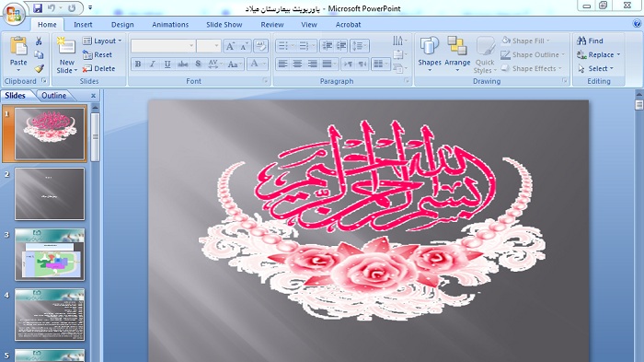
Task: Delete the selected slide
Action: point(98,69)
